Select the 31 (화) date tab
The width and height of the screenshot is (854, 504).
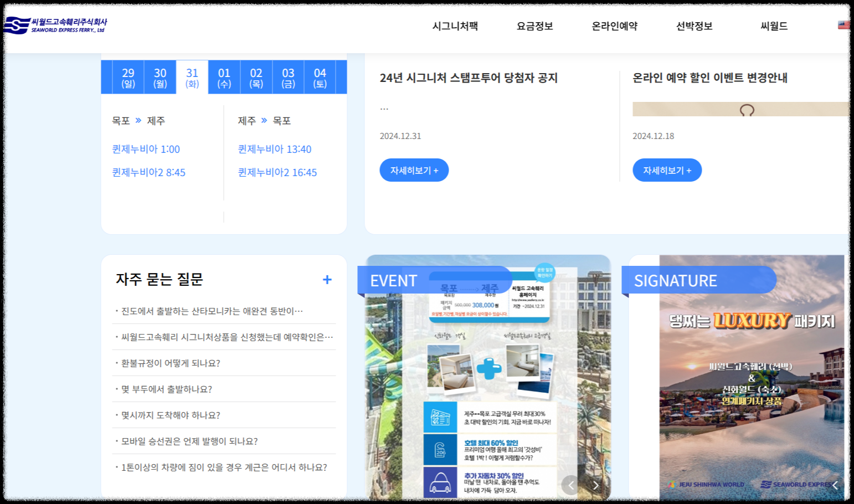click(191, 77)
